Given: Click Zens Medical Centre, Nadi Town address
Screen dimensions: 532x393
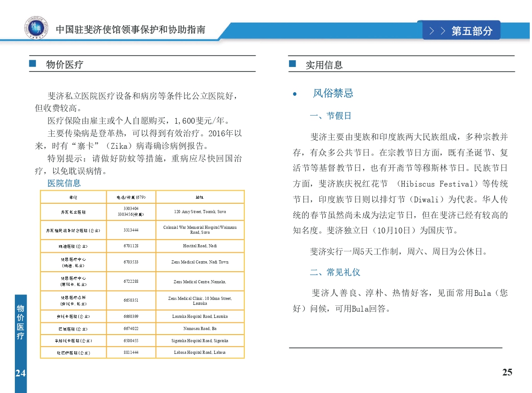Looking at the screenshot, I should coord(200,262).
